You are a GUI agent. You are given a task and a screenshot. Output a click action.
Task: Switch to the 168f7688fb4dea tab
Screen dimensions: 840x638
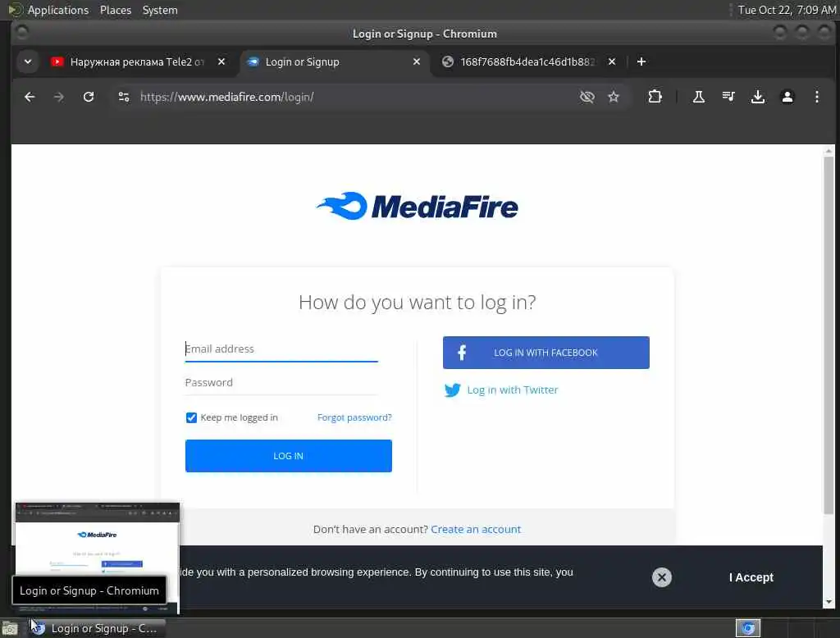click(528, 62)
